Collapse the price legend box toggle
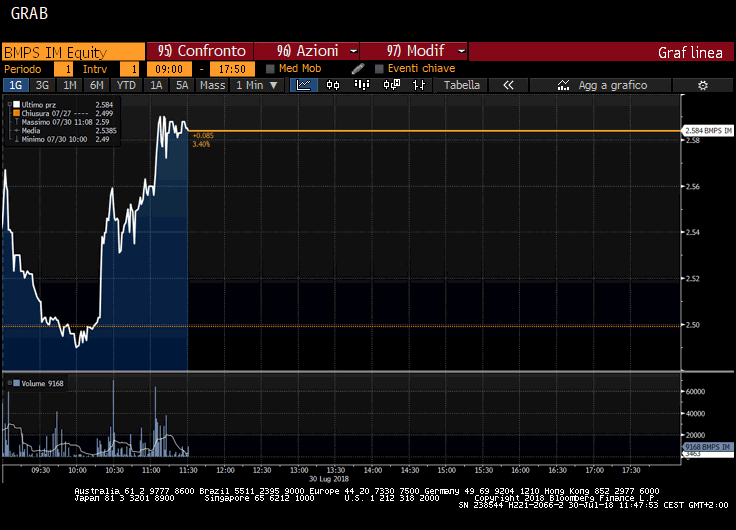This screenshot has height=530, width=736. pos(7,105)
